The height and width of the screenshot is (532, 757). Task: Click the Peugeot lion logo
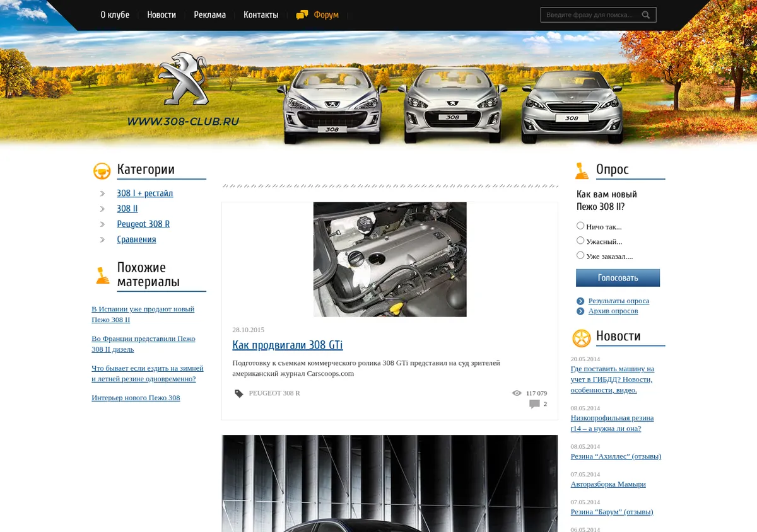(x=183, y=79)
